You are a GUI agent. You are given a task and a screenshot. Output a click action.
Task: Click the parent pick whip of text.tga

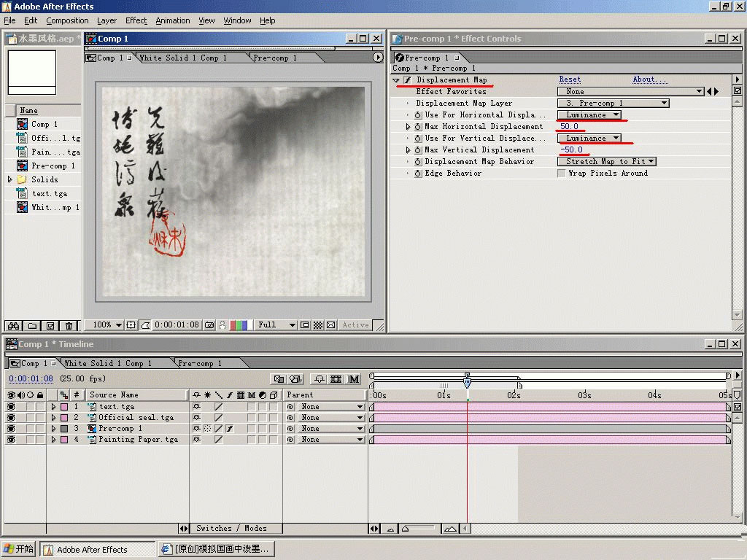pos(290,407)
